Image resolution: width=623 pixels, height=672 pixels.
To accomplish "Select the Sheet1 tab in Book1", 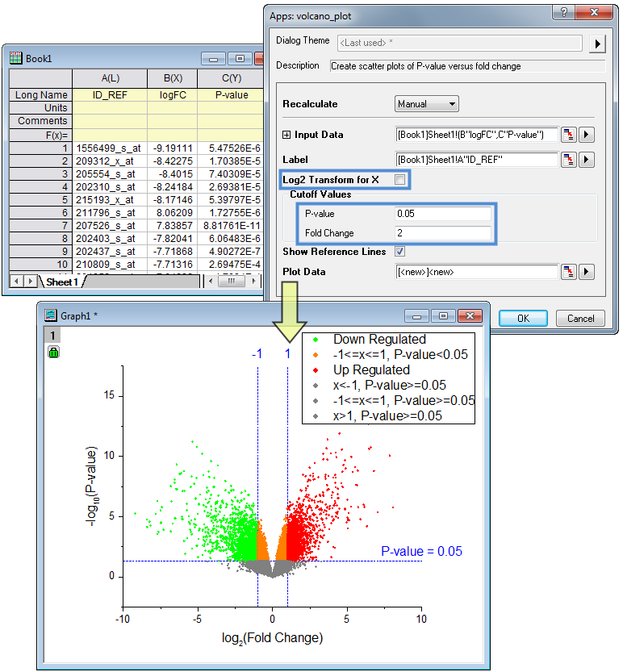I will click(62, 282).
